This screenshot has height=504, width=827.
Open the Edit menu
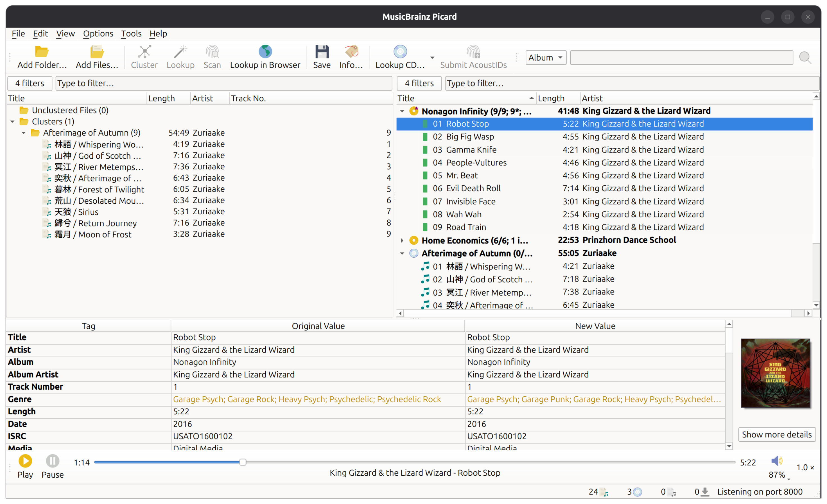click(x=40, y=33)
